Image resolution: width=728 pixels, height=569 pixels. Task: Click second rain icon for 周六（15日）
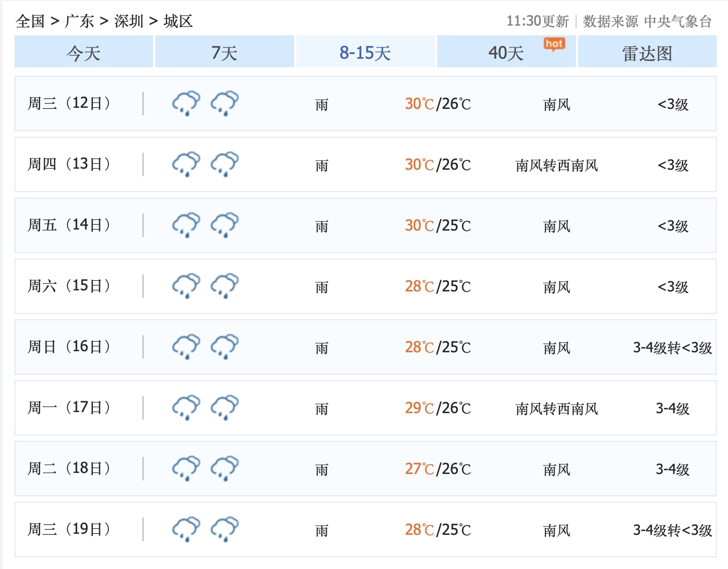pos(225,286)
